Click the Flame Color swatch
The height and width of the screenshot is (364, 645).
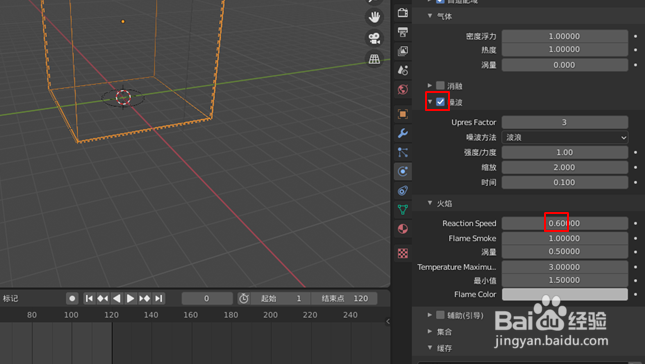pyautogui.click(x=565, y=294)
